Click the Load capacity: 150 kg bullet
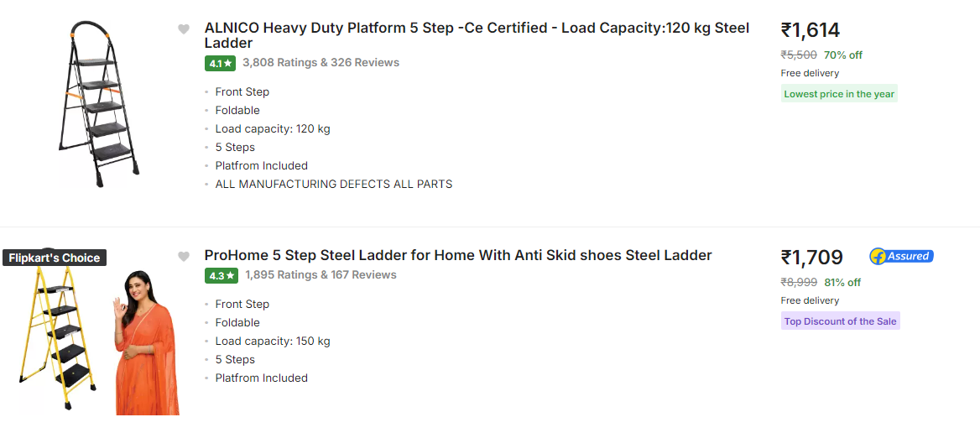980x438 pixels. click(273, 341)
